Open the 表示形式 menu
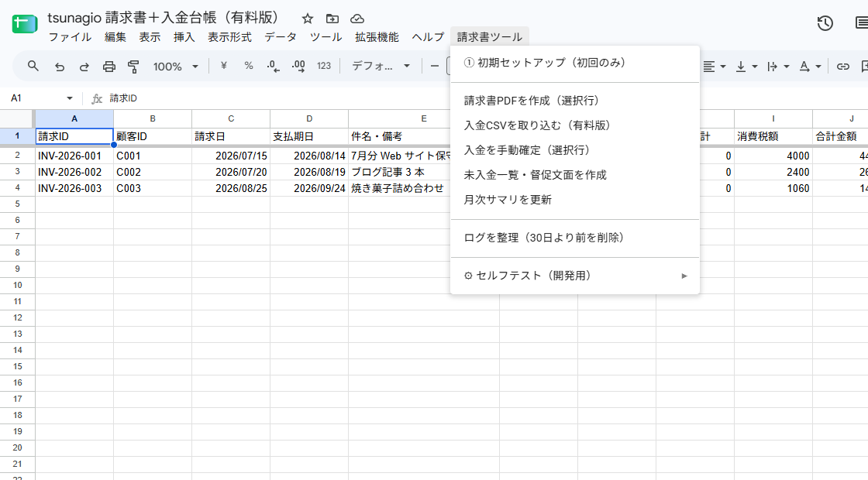This screenshot has width=868, height=480. 229,37
